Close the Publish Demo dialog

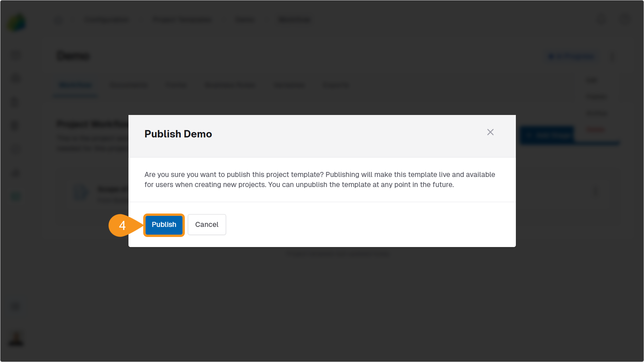pos(490,132)
